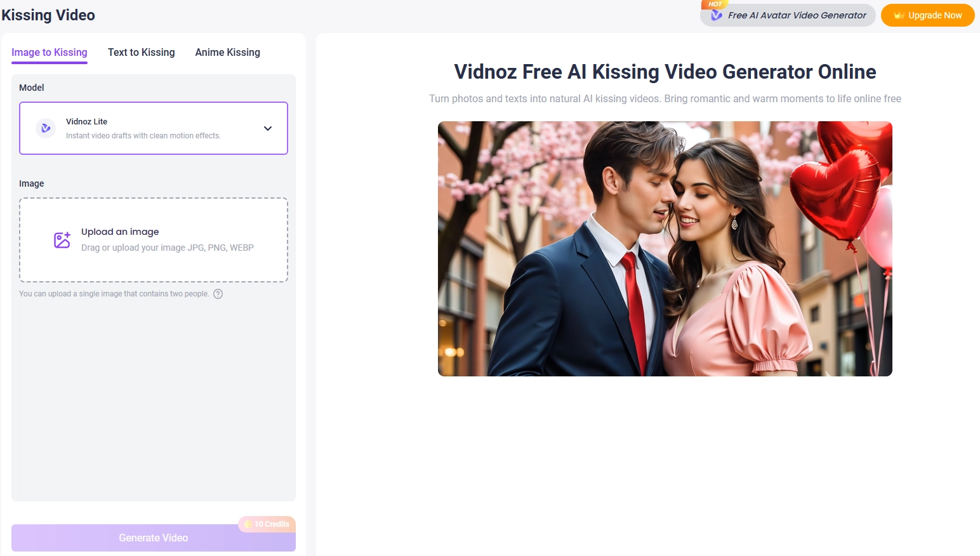Open the Vidnoz Lite model selector

pos(154,128)
